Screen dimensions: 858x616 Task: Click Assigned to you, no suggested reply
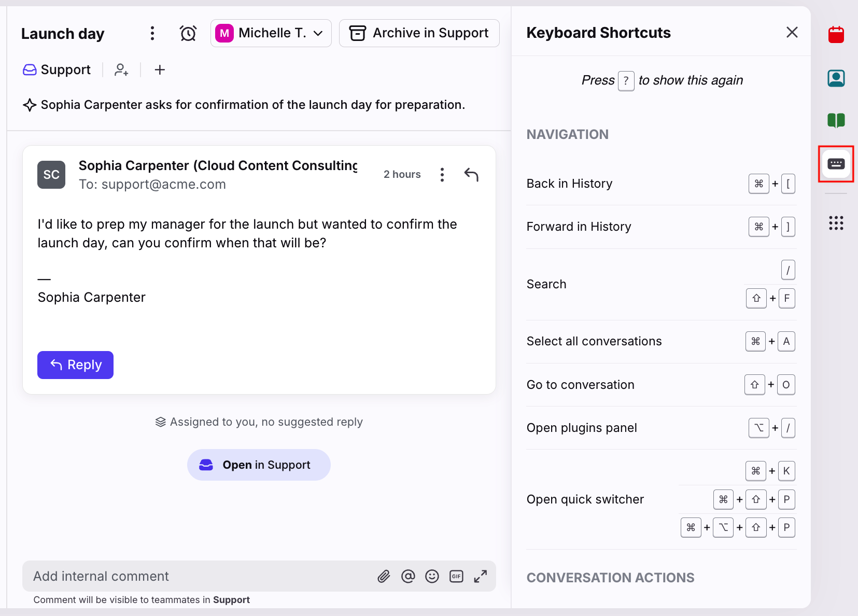pyautogui.click(x=259, y=422)
